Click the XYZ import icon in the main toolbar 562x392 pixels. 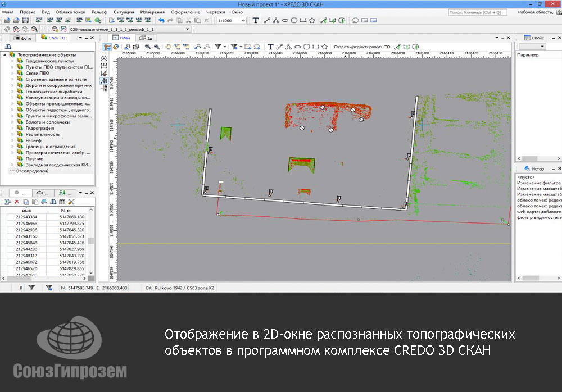tap(39, 20)
